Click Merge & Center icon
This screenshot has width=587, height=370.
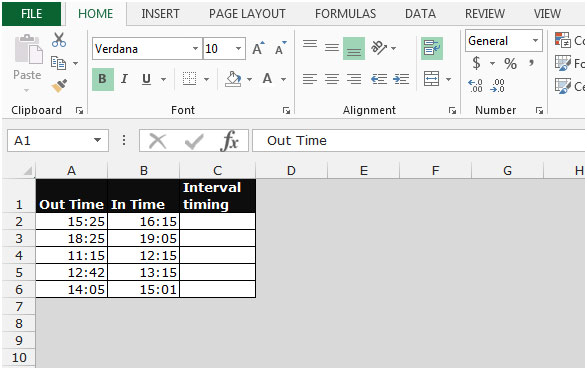coord(431,79)
